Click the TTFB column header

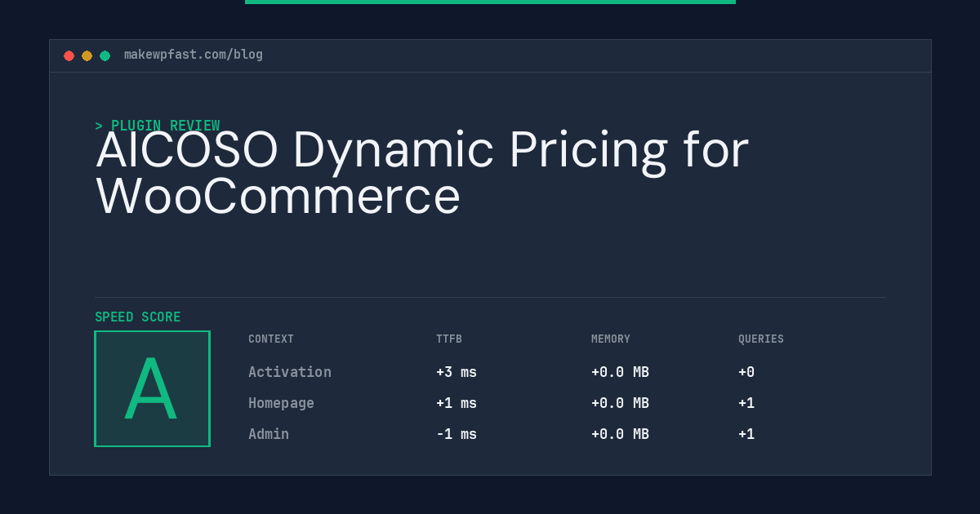tap(449, 339)
